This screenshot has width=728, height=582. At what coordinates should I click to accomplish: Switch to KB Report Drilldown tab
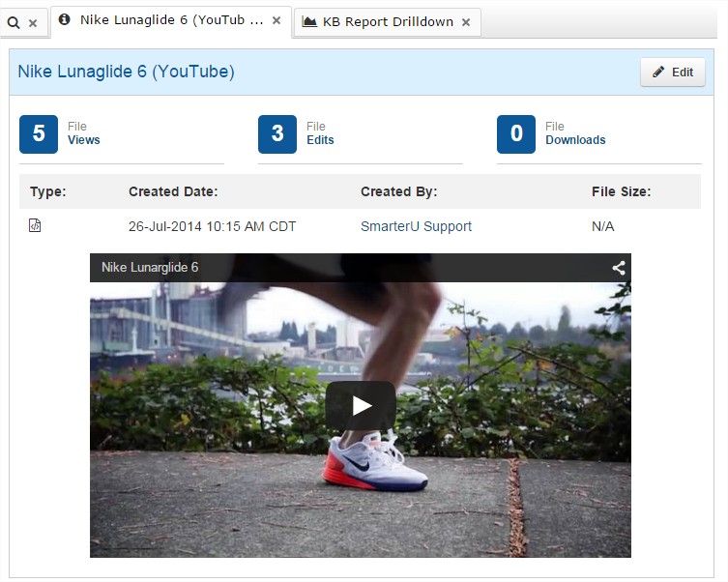[x=388, y=22]
